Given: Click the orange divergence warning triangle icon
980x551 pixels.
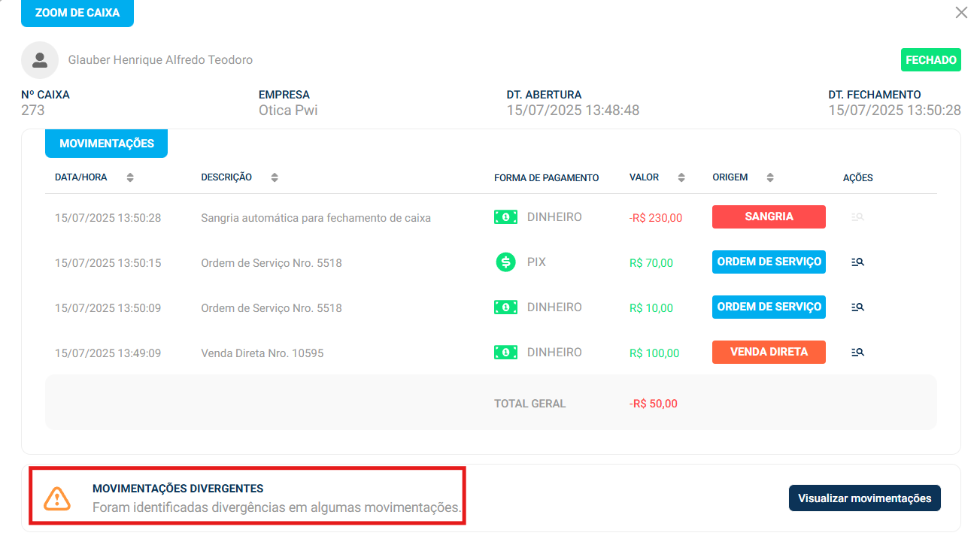Looking at the screenshot, I should 57,498.
